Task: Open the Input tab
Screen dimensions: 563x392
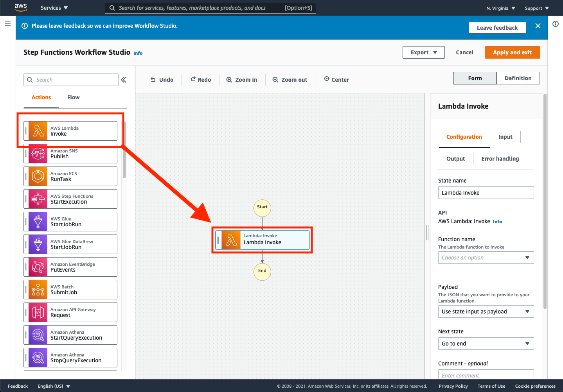Action: [505, 137]
